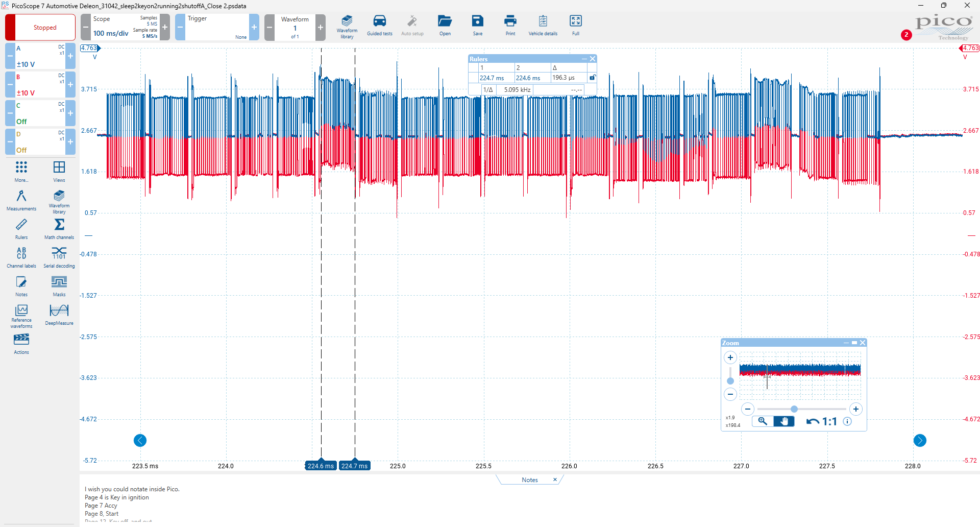This screenshot has width=980, height=527.
Task: Open the Views layout menu
Action: point(59,170)
